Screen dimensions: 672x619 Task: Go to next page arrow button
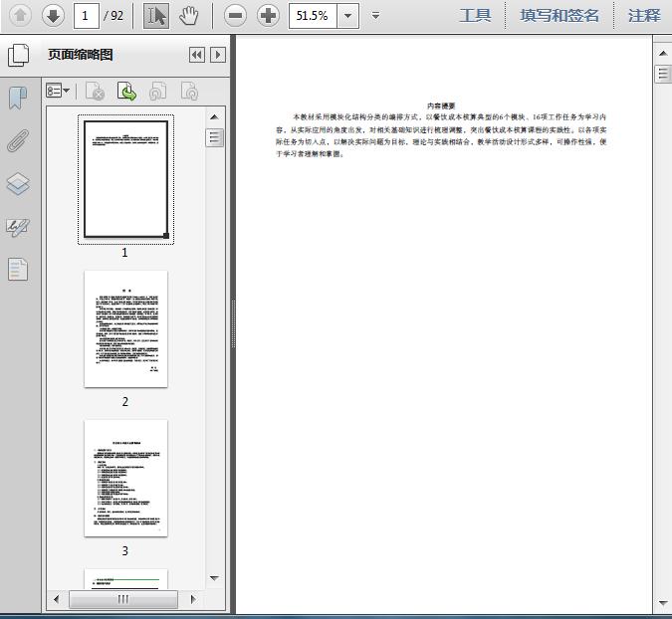53,16
